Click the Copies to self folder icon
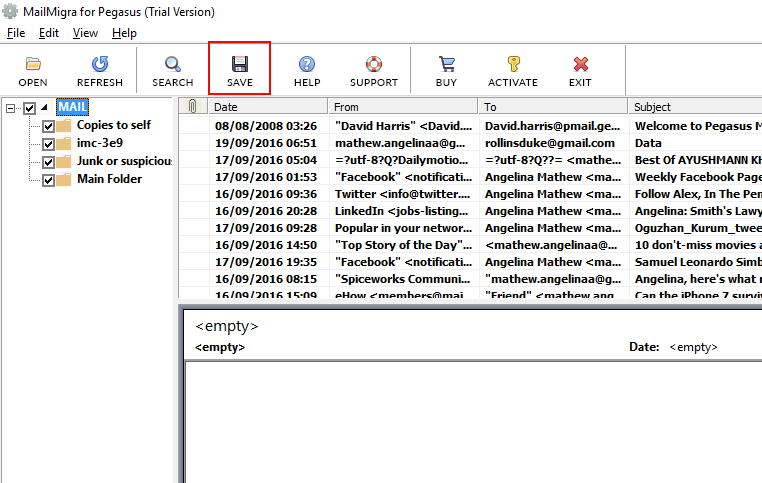The image size is (762, 483). tap(64, 126)
